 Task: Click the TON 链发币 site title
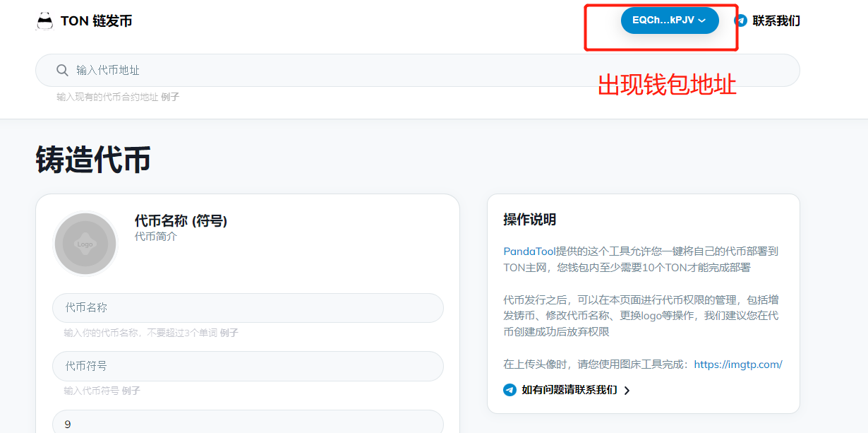pyautogui.click(x=96, y=21)
